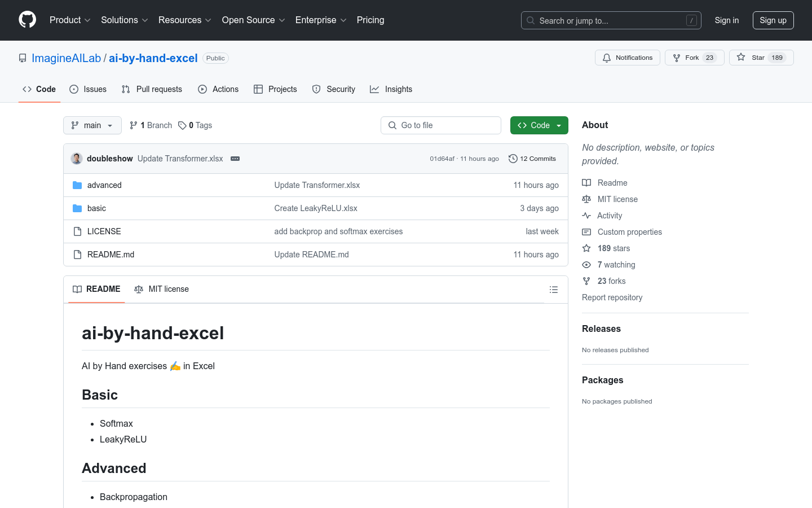Click the Go to file search box
812x508 pixels.
[x=441, y=125]
